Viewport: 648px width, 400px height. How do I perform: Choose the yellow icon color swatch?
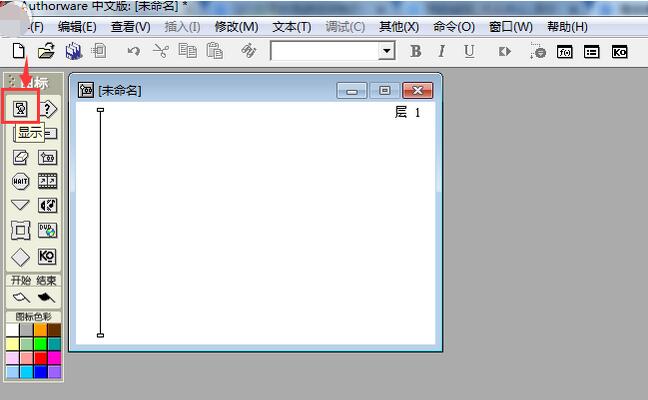(12, 344)
